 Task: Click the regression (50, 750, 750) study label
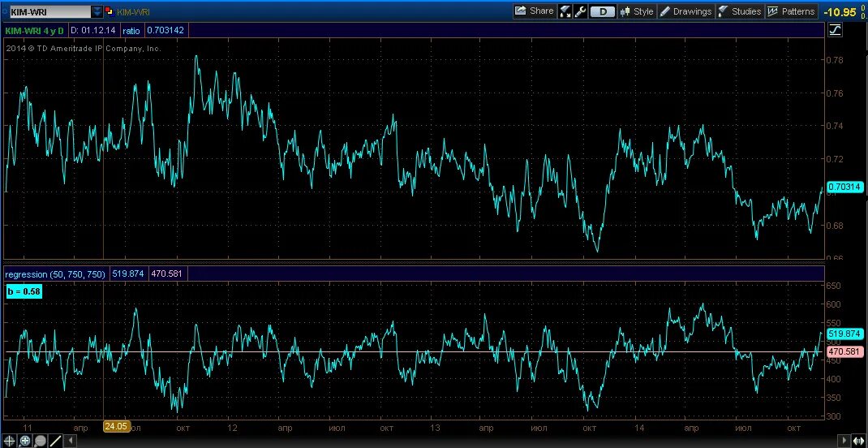(55, 274)
